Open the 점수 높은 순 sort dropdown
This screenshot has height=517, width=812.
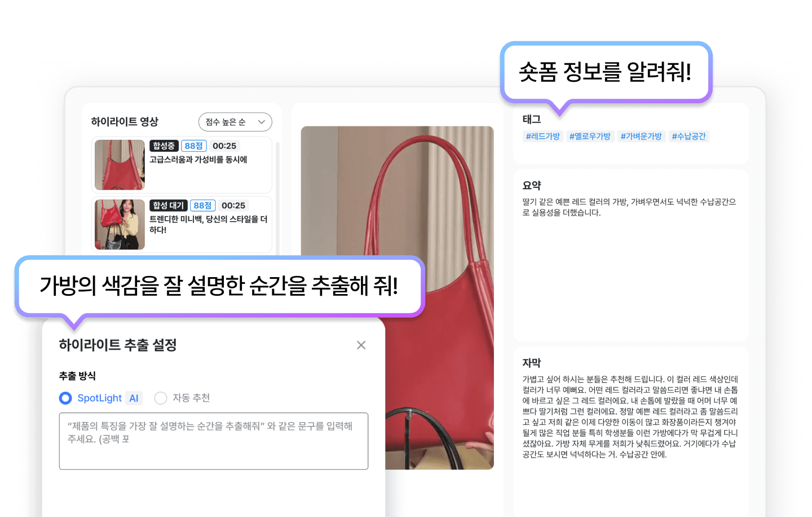click(235, 122)
